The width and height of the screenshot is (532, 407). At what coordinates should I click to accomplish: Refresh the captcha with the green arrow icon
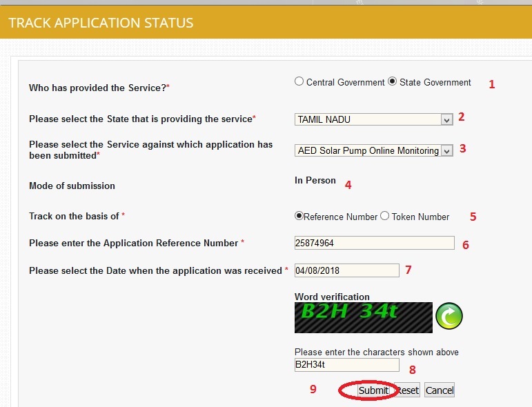[449, 317]
